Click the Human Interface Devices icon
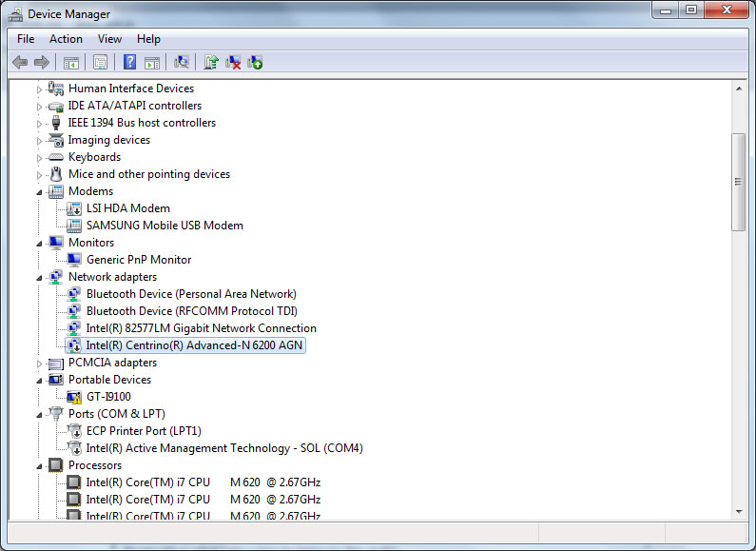The height and width of the screenshot is (551, 756). (56, 89)
